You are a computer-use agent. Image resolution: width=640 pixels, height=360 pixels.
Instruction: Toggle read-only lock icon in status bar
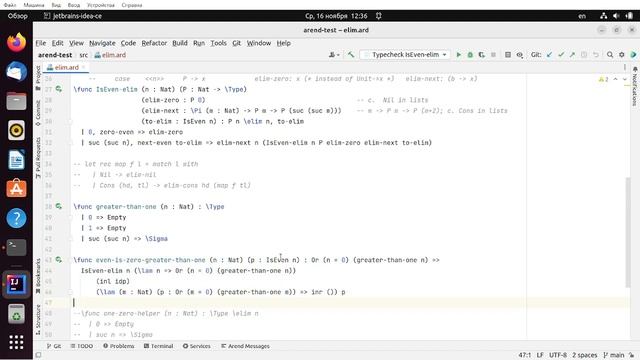coord(631,355)
